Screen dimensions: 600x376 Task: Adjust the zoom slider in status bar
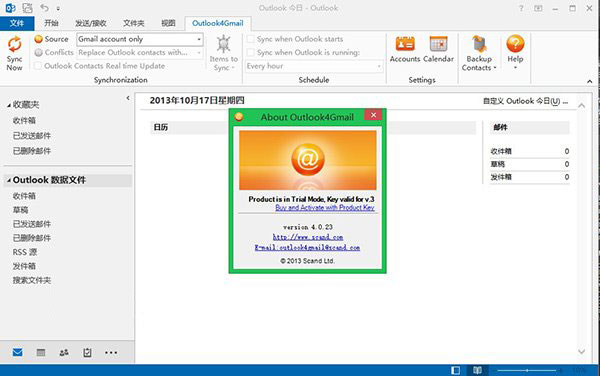pos(527,370)
